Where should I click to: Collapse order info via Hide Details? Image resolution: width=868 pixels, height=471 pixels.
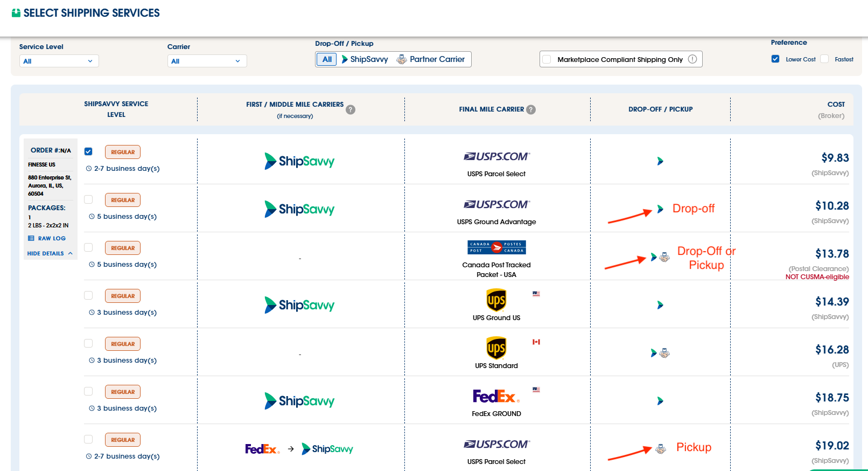click(50, 253)
